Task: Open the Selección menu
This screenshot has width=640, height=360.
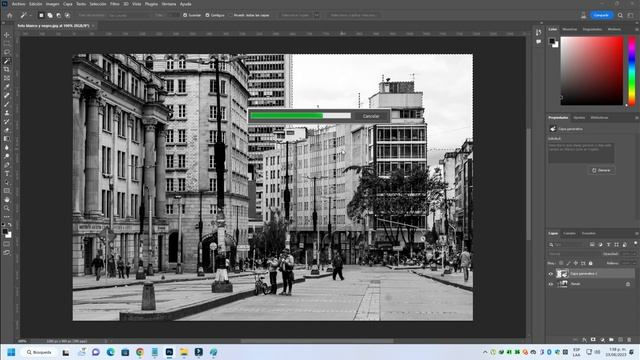Action: pos(98,4)
